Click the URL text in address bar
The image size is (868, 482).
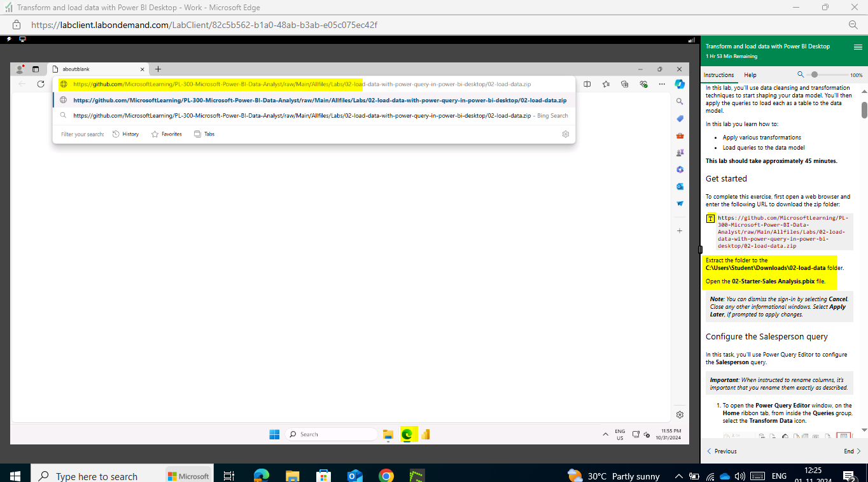pos(302,84)
